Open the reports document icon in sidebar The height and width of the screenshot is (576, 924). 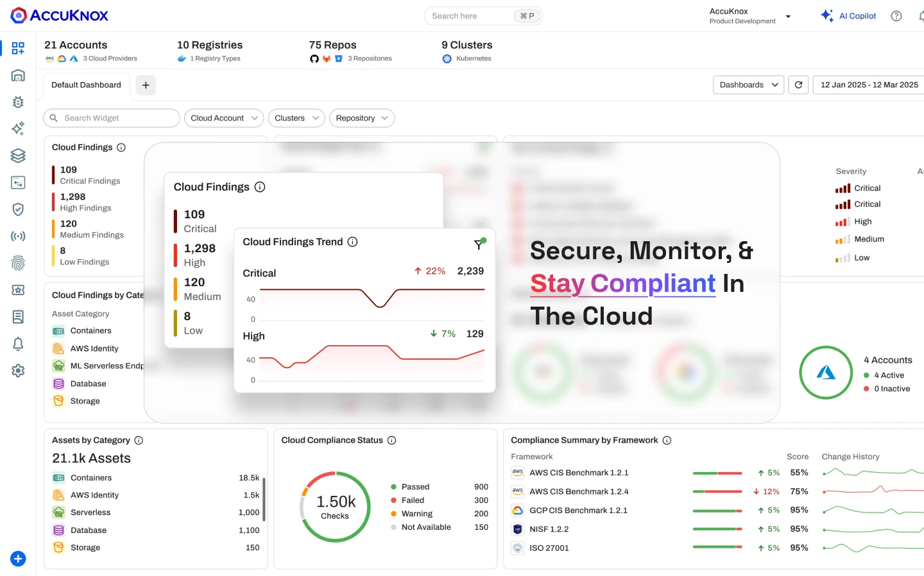pos(18,316)
